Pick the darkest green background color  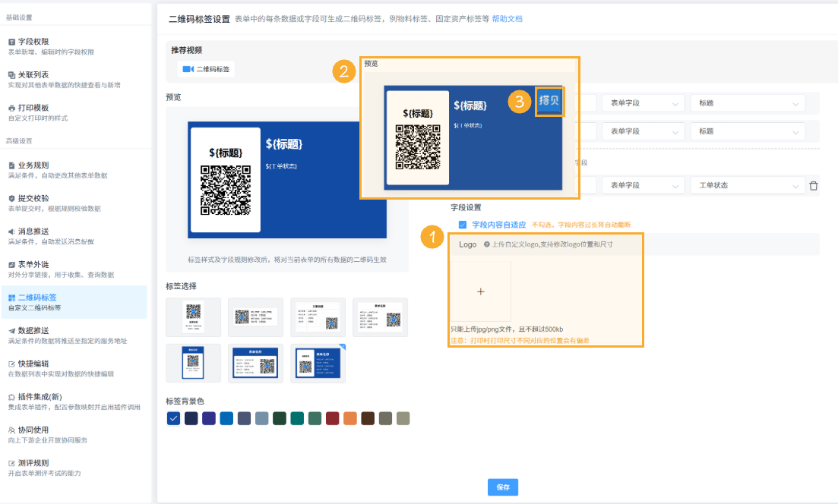pos(280,418)
